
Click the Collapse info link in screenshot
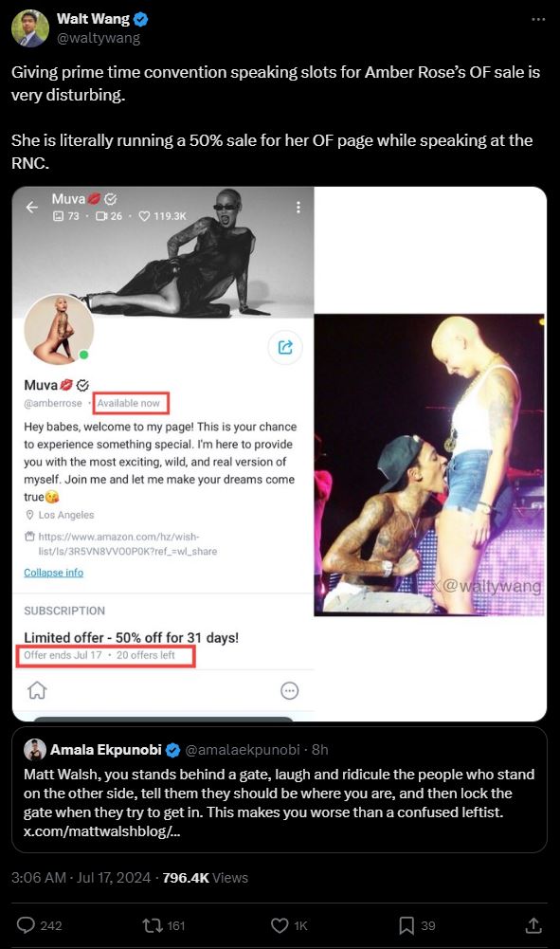(x=53, y=573)
